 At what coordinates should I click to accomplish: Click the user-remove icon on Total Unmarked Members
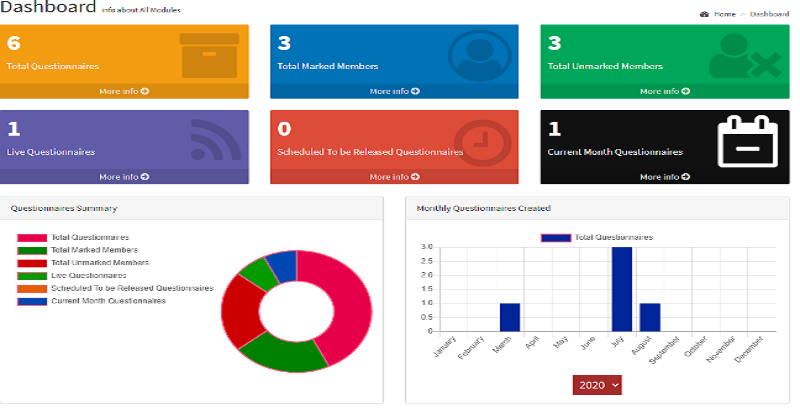(x=743, y=57)
